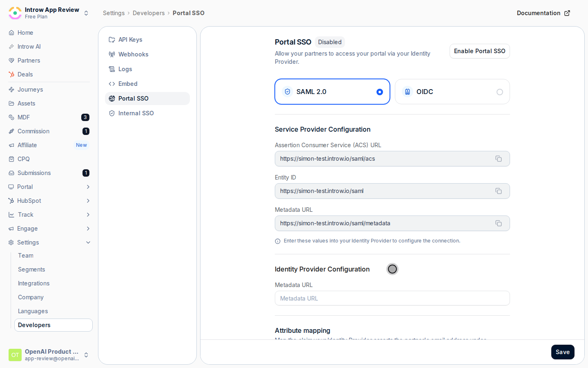Click the Attribute mapping heading
The image size is (588, 368).
pyautogui.click(x=303, y=330)
